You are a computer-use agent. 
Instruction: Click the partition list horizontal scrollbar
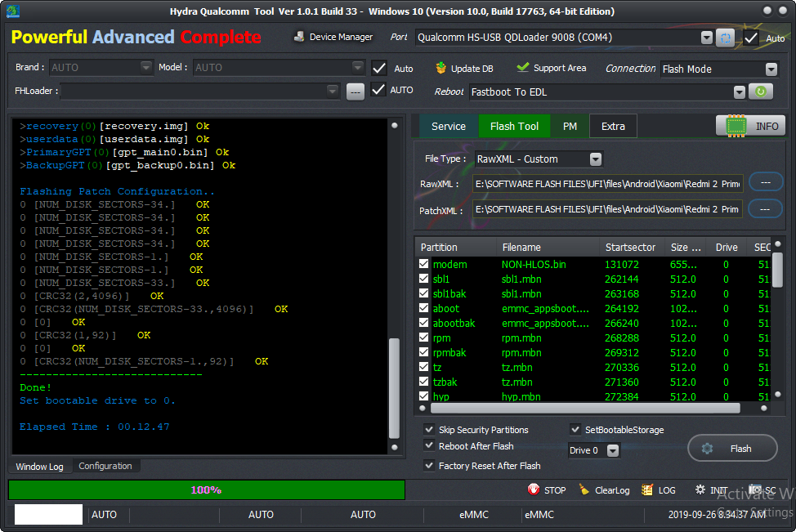coord(585,408)
